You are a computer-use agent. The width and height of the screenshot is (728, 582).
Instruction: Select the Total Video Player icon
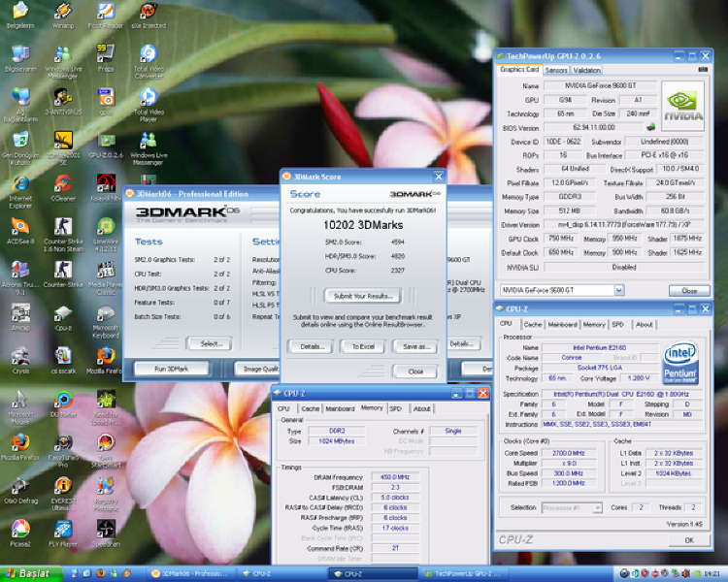(149, 105)
